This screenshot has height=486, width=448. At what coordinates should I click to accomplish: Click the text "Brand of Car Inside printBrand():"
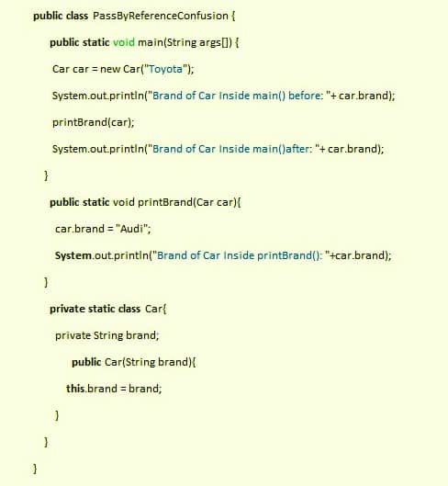240,255
